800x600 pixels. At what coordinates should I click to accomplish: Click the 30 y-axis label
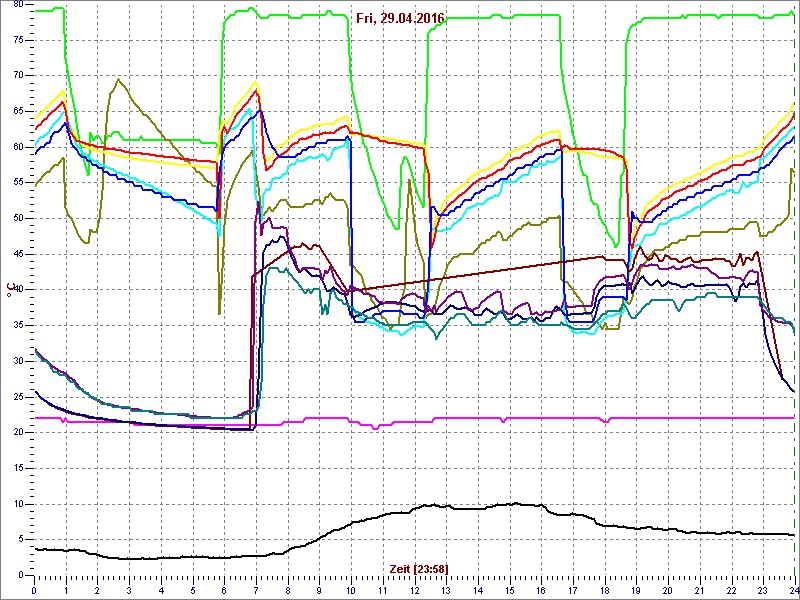(x=20, y=361)
